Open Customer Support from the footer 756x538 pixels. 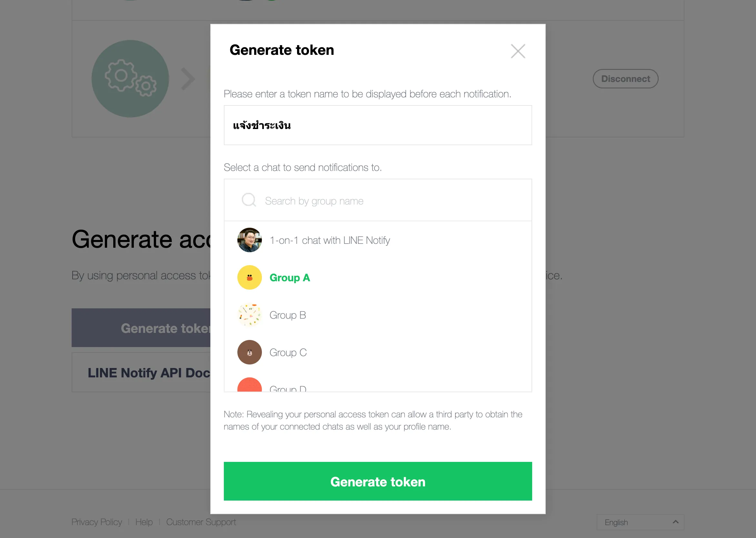[x=201, y=522]
